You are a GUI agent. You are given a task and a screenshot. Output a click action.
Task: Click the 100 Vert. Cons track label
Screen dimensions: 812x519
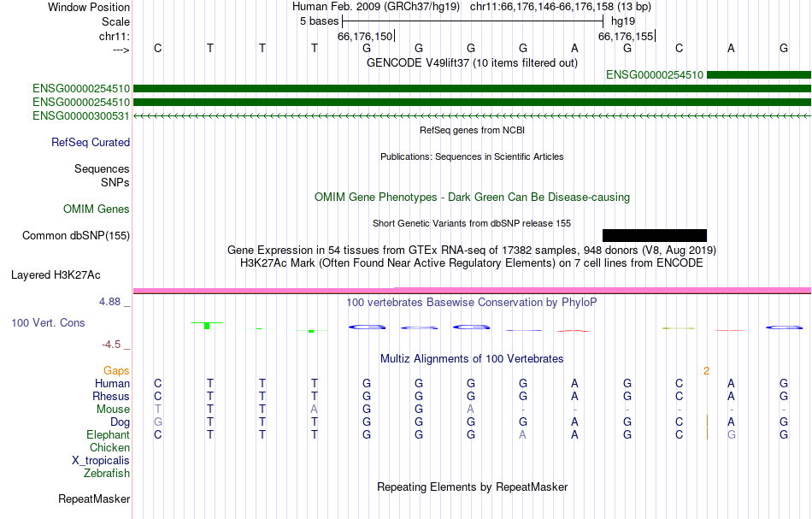[48, 322]
